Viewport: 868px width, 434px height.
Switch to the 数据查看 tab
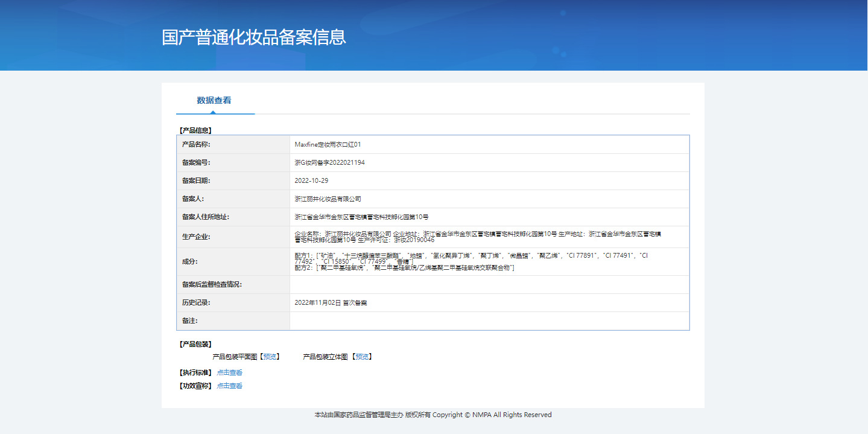[214, 101]
